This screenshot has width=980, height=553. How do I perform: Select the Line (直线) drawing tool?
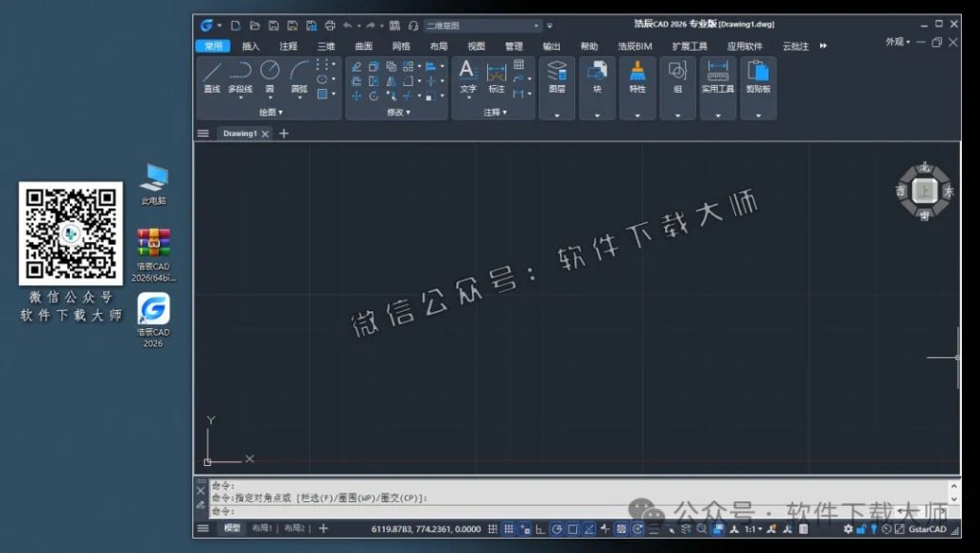212,75
